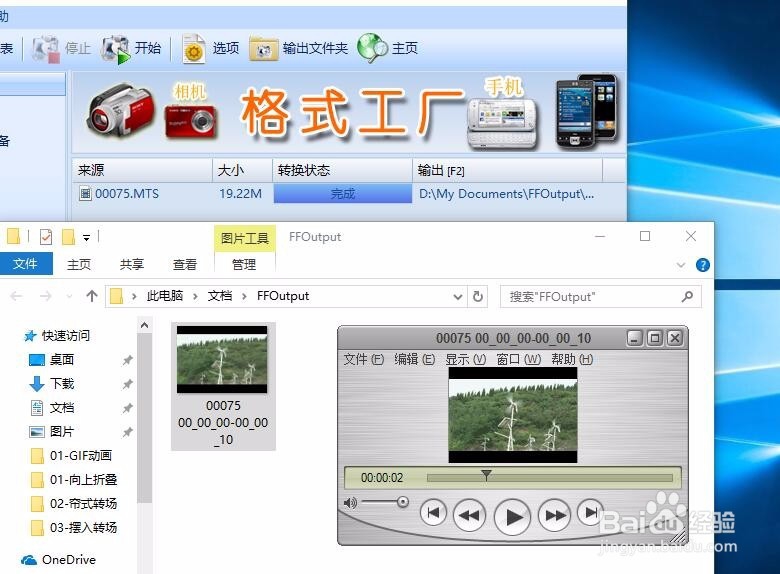Click the Properties checkmark quick access icon
Image resolution: width=780 pixels, height=574 pixels.
point(46,237)
